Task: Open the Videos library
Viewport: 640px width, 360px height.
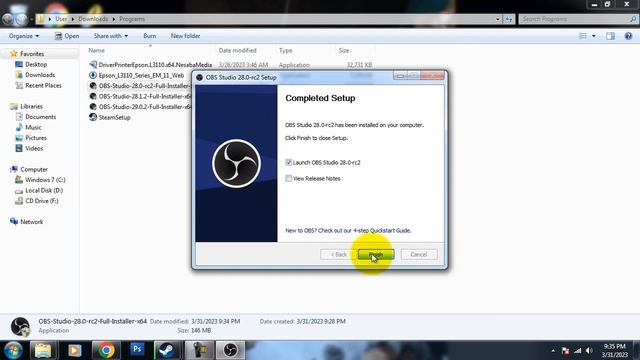Action: click(34, 149)
